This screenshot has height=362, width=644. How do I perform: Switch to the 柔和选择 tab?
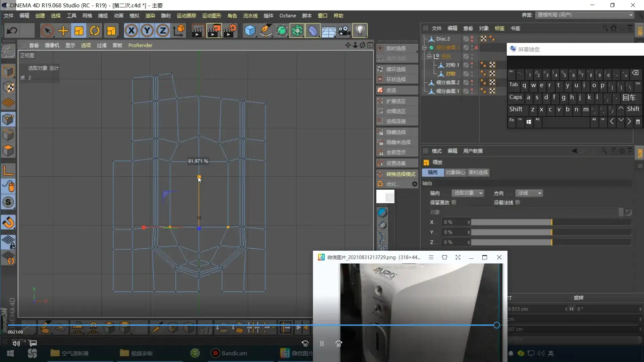pyautogui.click(x=478, y=172)
